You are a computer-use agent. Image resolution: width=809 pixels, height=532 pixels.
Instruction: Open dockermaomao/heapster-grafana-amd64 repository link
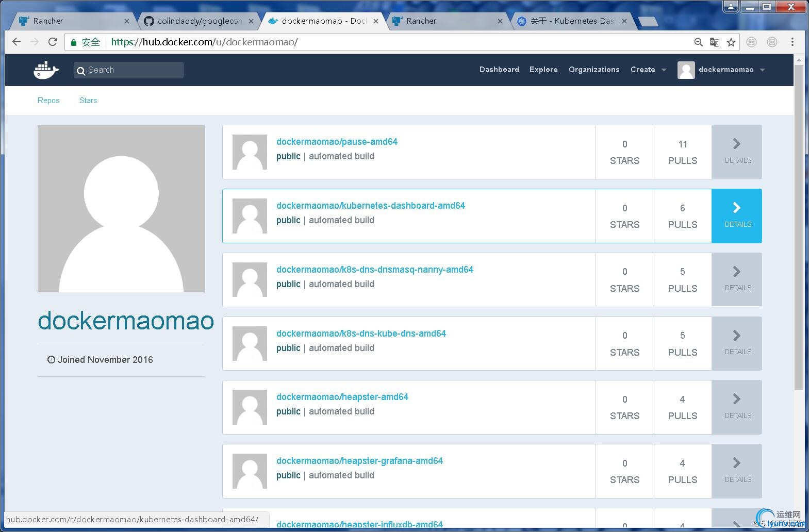pos(359,461)
